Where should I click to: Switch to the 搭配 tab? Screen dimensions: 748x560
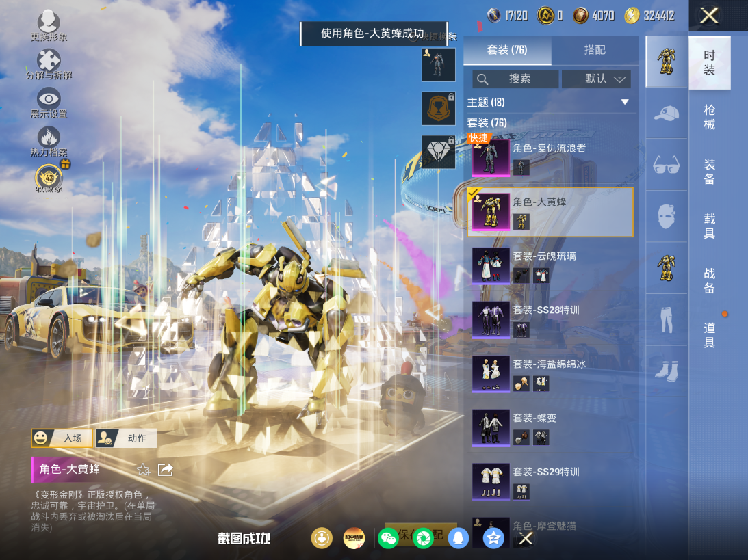(x=595, y=49)
